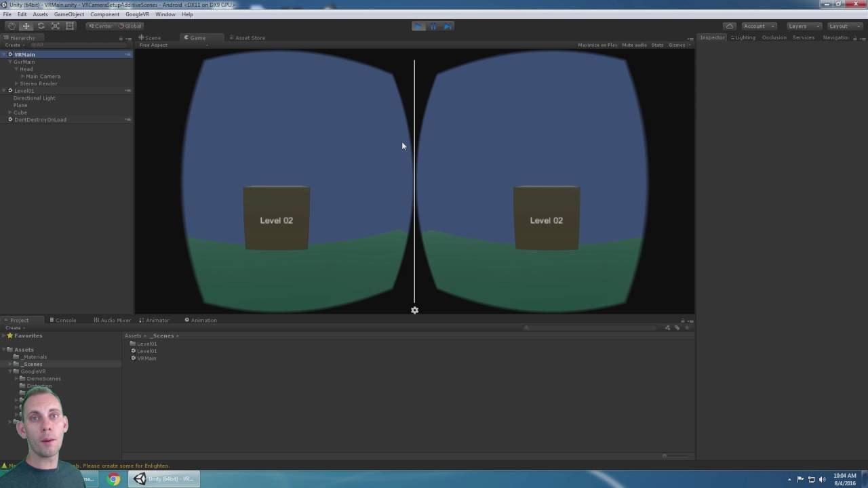The height and width of the screenshot is (488, 868).
Task: Toggle Mute audio in Game view
Action: pyautogui.click(x=634, y=45)
